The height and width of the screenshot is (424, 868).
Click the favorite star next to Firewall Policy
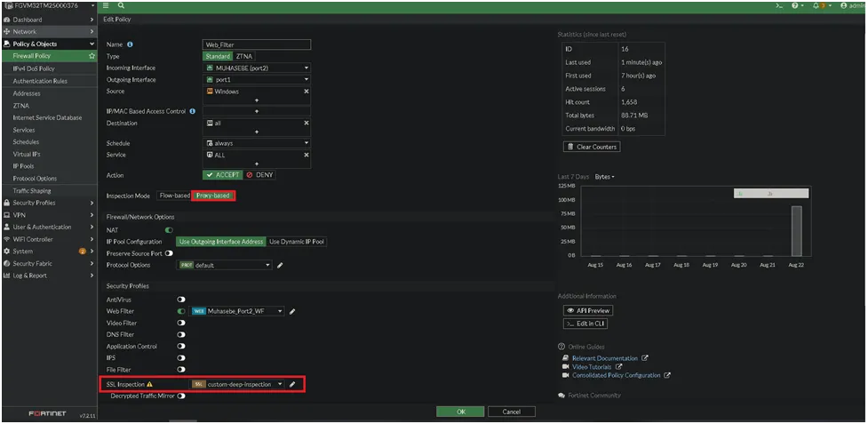[92, 56]
